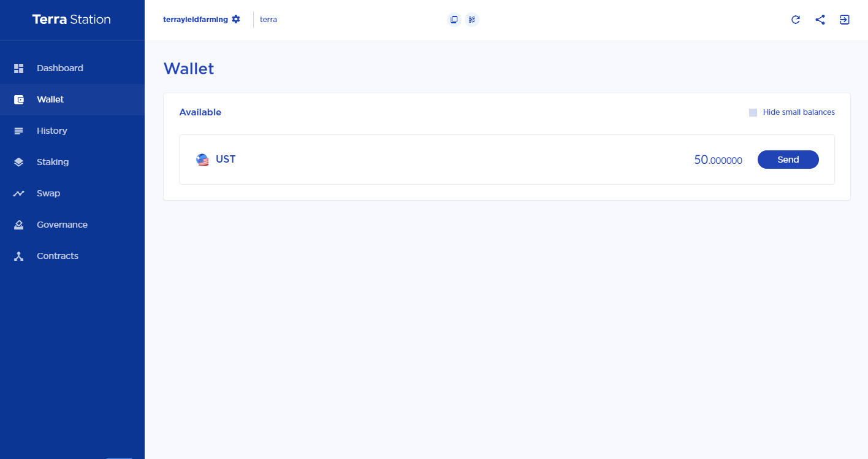
Task: Open the Contracts page
Action: click(x=72, y=256)
